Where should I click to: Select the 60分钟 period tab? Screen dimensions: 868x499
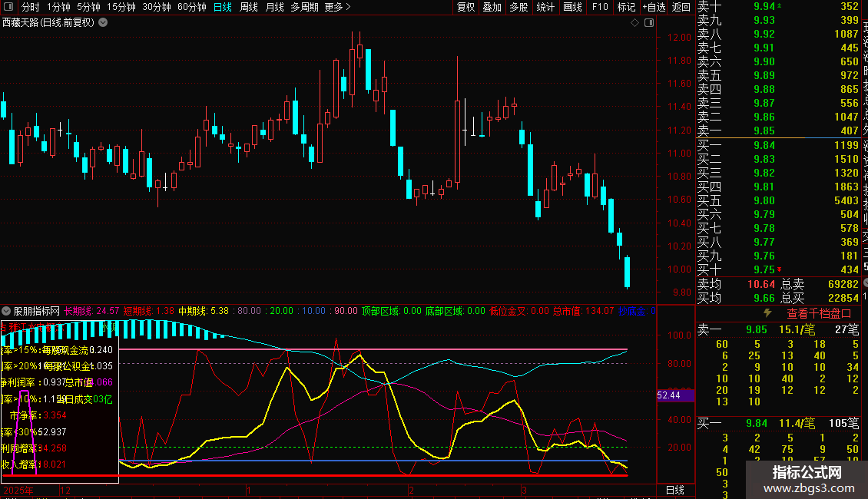pyautogui.click(x=191, y=7)
